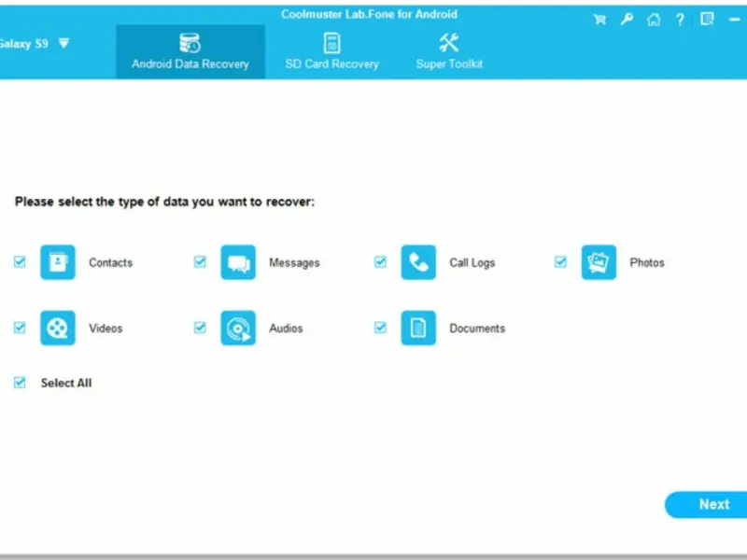
Task: Uncheck the Audios checkbox
Action: point(200,328)
